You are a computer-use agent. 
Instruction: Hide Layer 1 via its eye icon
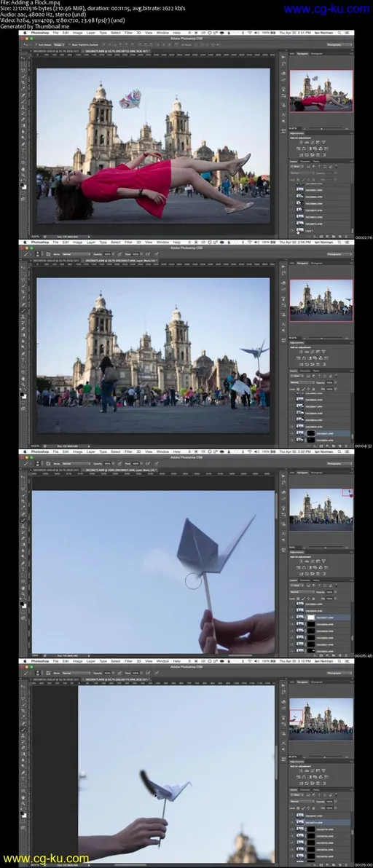coord(291,230)
